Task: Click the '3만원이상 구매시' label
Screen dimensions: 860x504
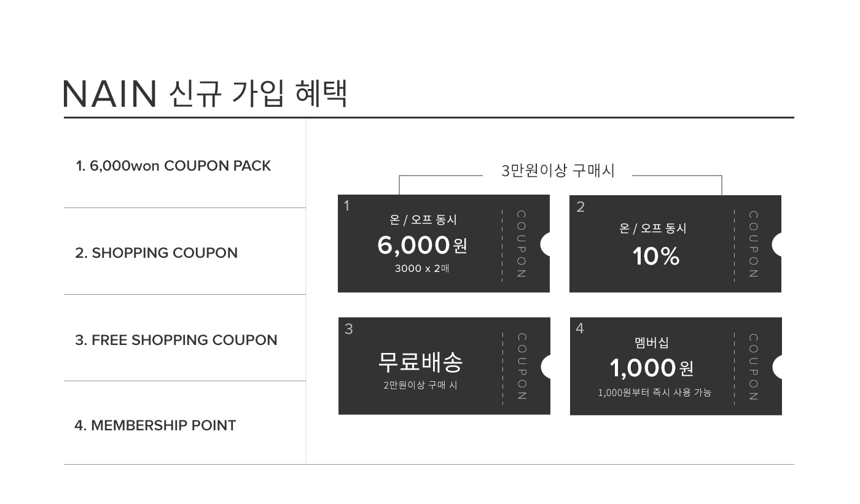Action: (x=558, y=171)
